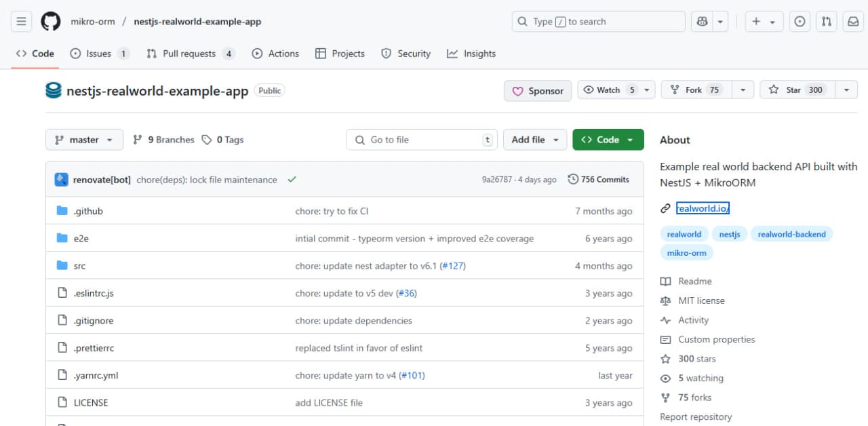Click the mikro-orm topic tag
The width and height of the screenshot is (868, 426).
pyautogui.click(x=686, y=253)
